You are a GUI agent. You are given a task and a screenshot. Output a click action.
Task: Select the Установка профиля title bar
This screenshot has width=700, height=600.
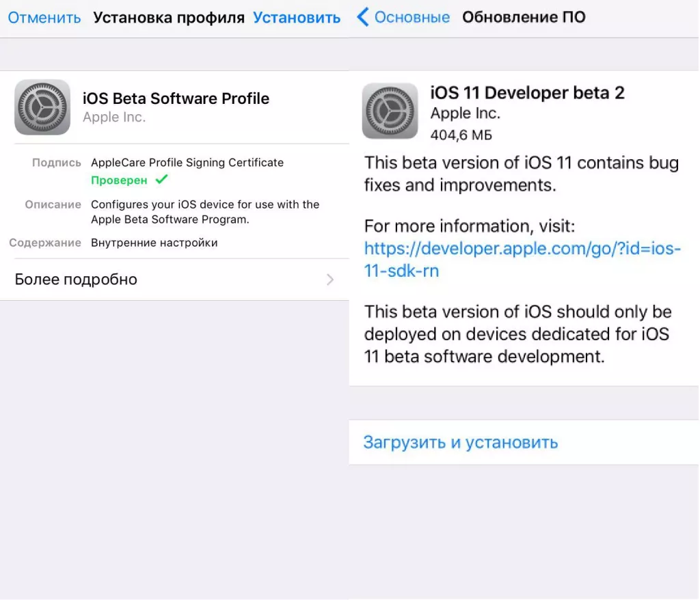168,17
